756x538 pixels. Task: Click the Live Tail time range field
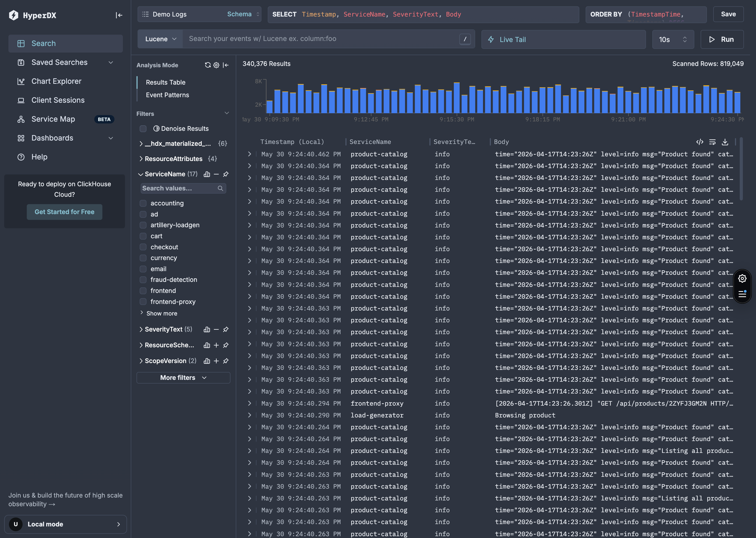pos(563,39)
